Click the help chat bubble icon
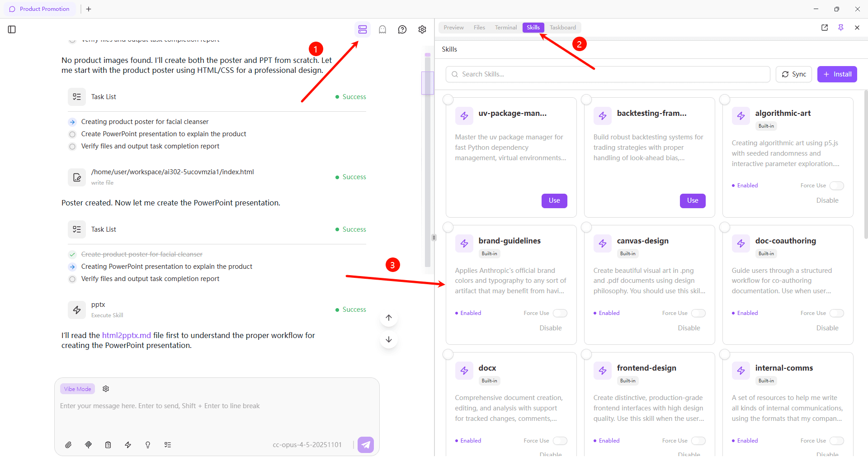 (402, 29)
